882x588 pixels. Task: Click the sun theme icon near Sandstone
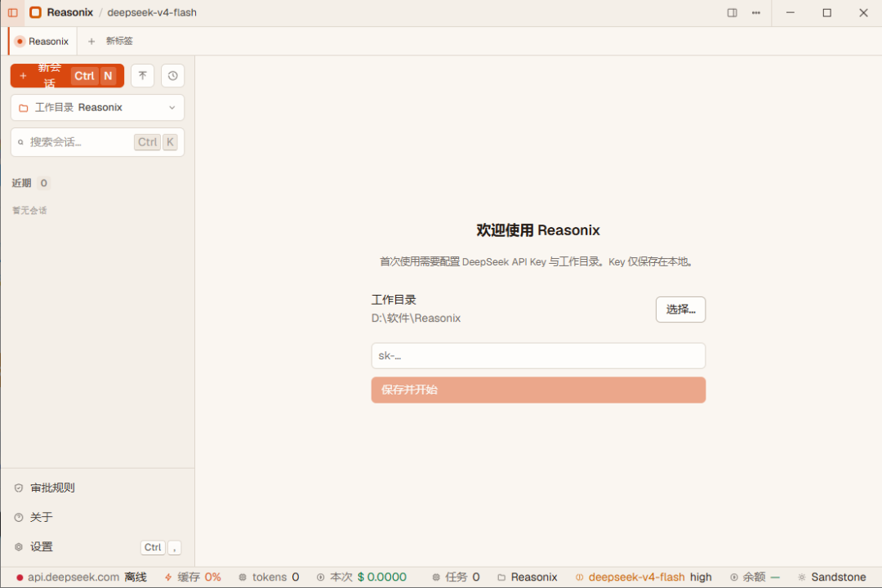(x=802, y=577)
